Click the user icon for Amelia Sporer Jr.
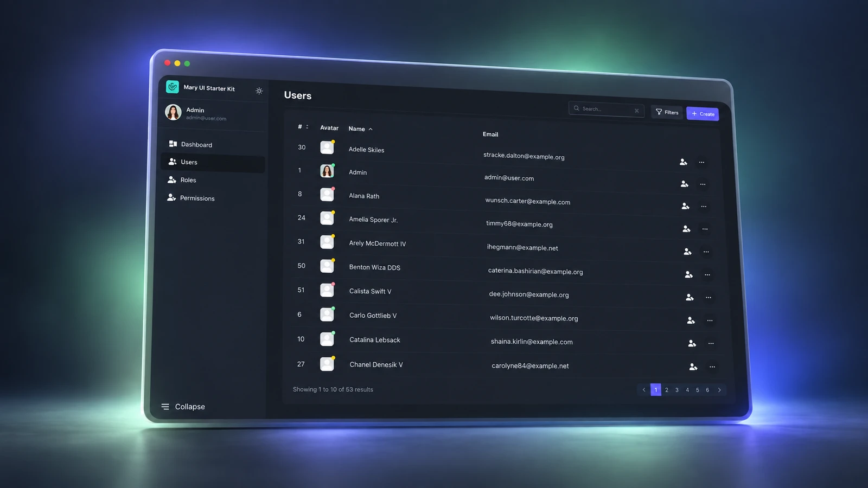 (687, 229)
